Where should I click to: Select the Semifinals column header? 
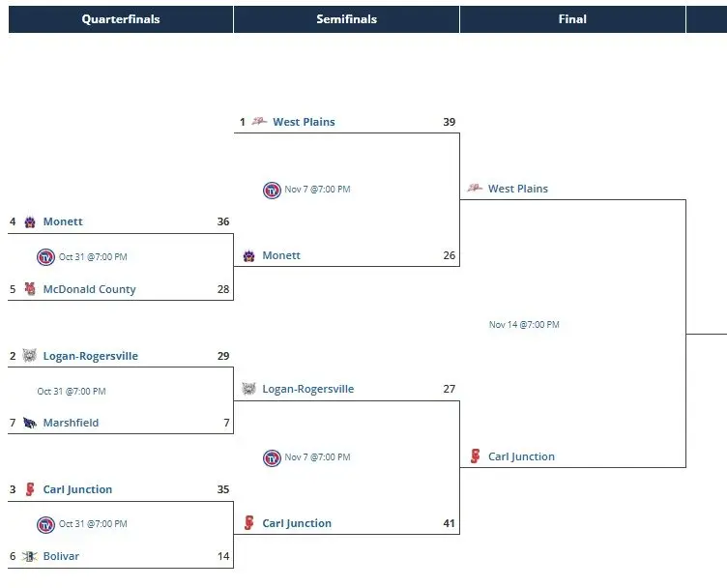346,19
